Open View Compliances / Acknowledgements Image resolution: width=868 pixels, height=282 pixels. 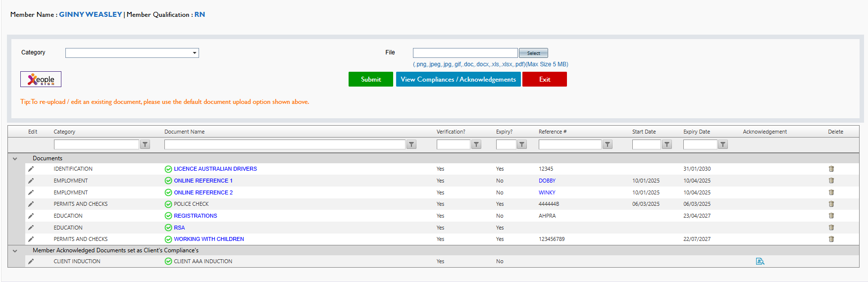click(459, 79)
